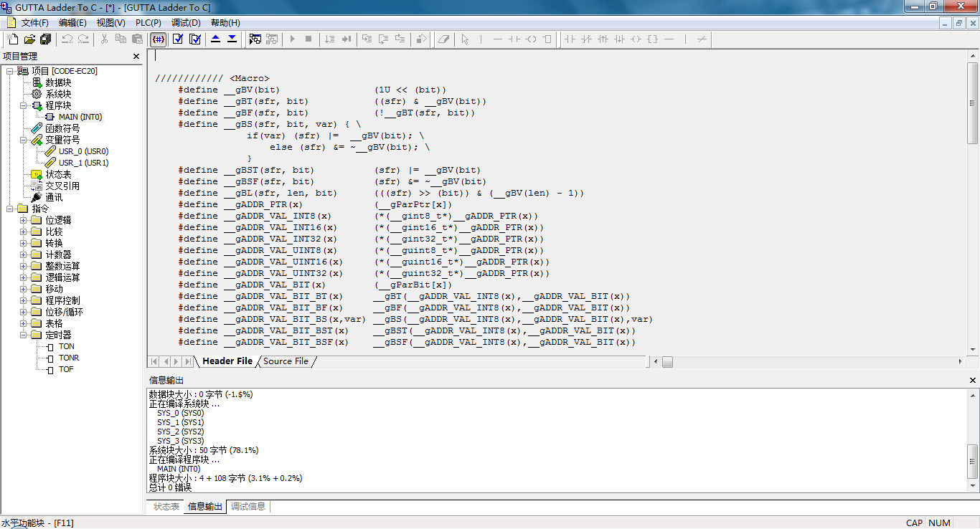Open the 调试信息 bottom tab

248,507
